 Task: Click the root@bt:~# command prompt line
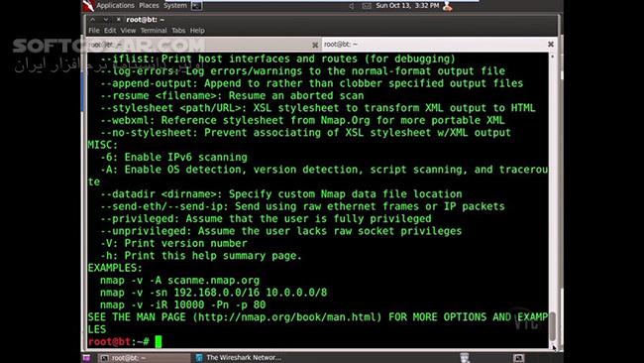tap(125, 341)
